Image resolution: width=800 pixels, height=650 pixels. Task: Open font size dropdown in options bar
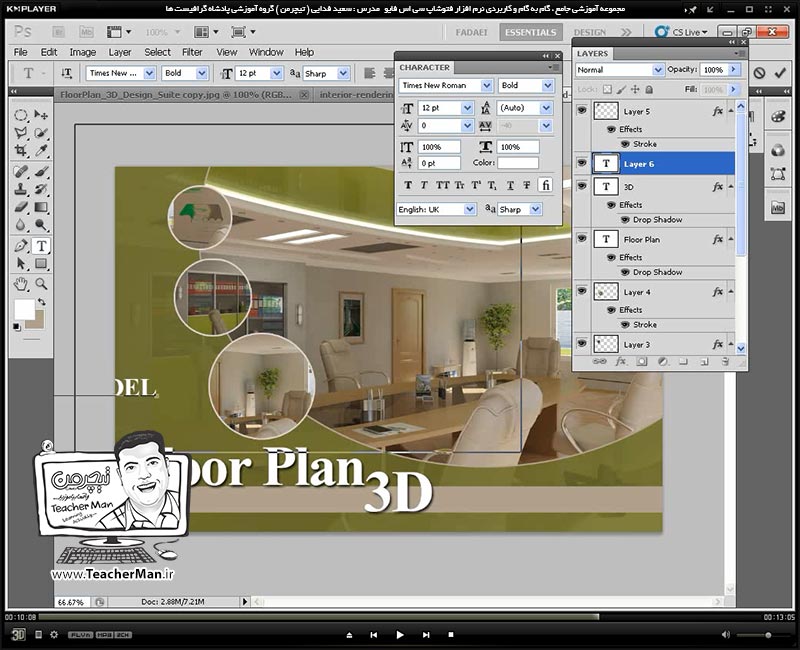coord(277,73)
